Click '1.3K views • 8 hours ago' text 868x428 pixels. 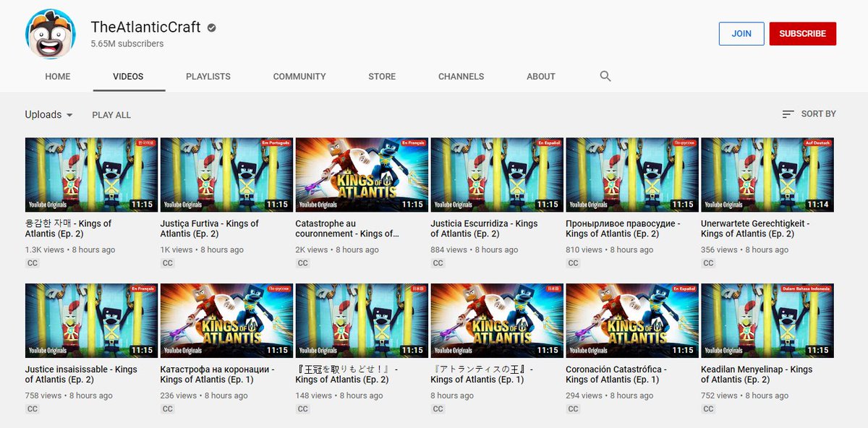click(x=70, y=249)
